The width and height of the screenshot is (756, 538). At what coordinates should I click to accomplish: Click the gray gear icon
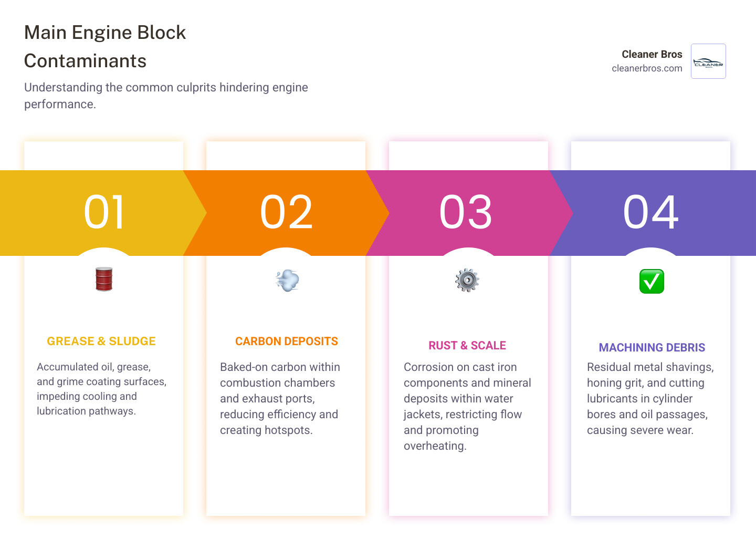467,280
